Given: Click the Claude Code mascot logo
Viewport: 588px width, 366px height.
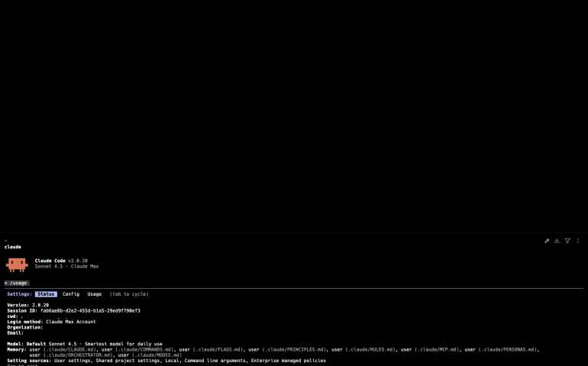Looking at the screenshot, I should point(17,264).
